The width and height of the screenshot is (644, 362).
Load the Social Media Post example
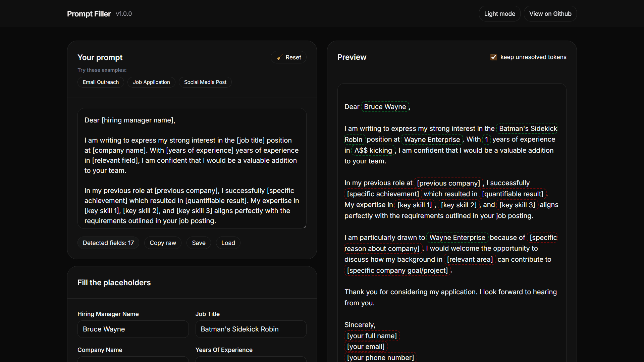pyautogui.click(x=205, y=82)
